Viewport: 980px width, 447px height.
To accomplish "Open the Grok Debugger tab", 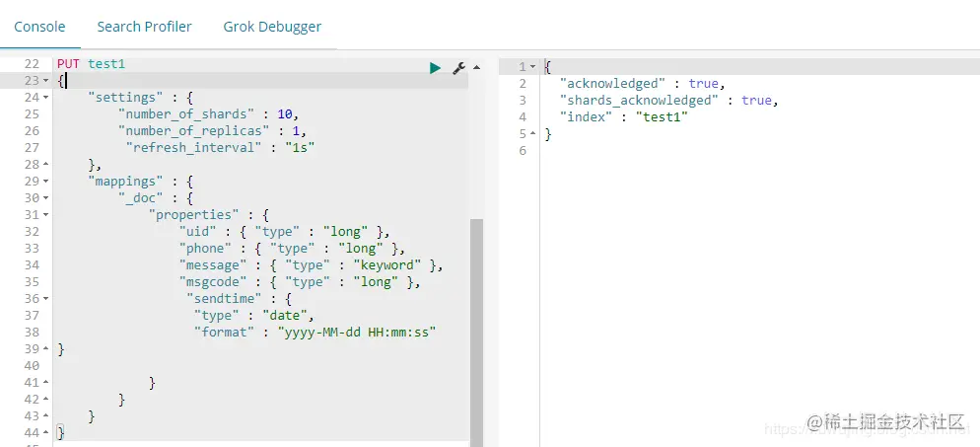I will coord(272,27).
